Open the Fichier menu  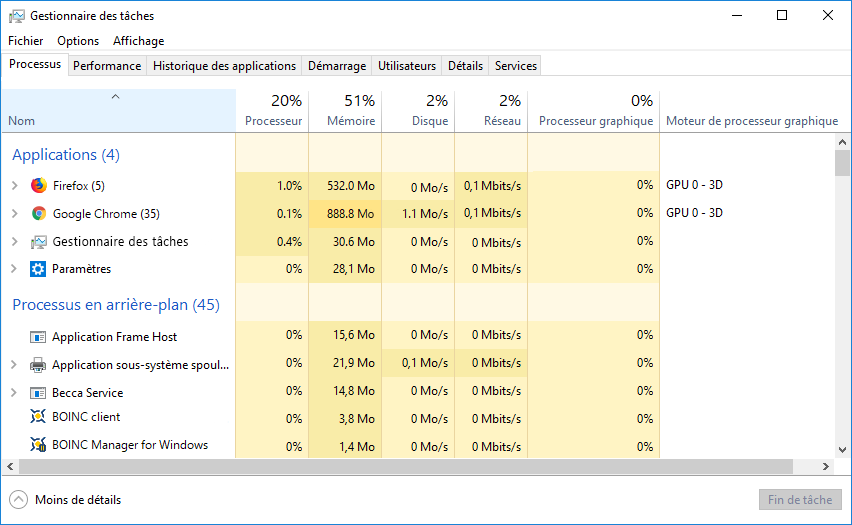[x=26, y=41]
